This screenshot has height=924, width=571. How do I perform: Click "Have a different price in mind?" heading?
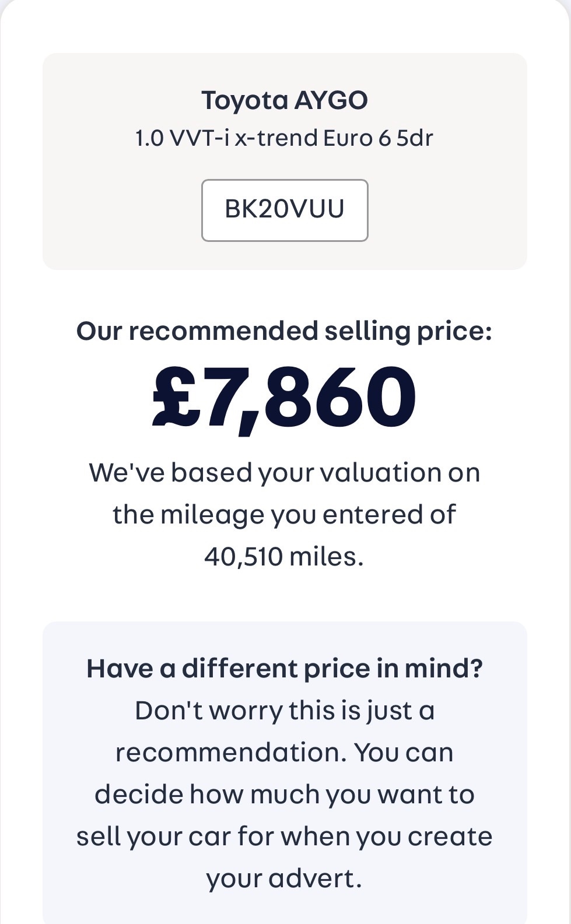click(285, 668)
